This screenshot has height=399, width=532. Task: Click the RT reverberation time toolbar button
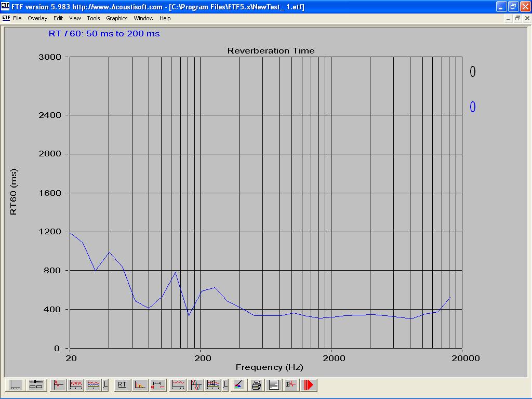click(122, 385)
